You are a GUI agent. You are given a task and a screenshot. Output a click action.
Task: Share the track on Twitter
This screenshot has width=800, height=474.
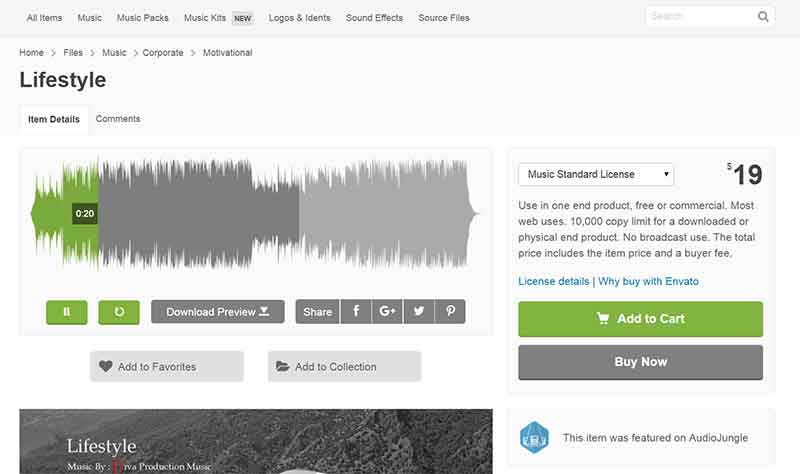(419, 312)
